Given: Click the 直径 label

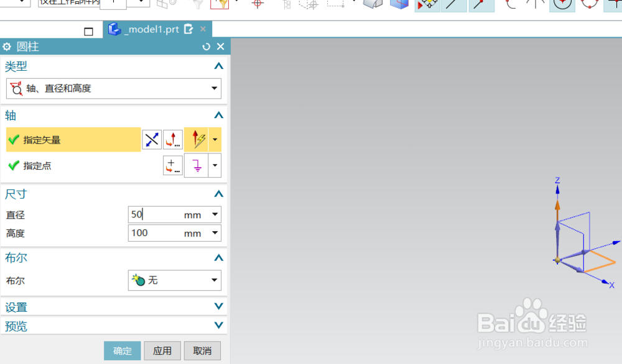Looking at the screenshot, I should pyautogui.click(x=16, y=215).
